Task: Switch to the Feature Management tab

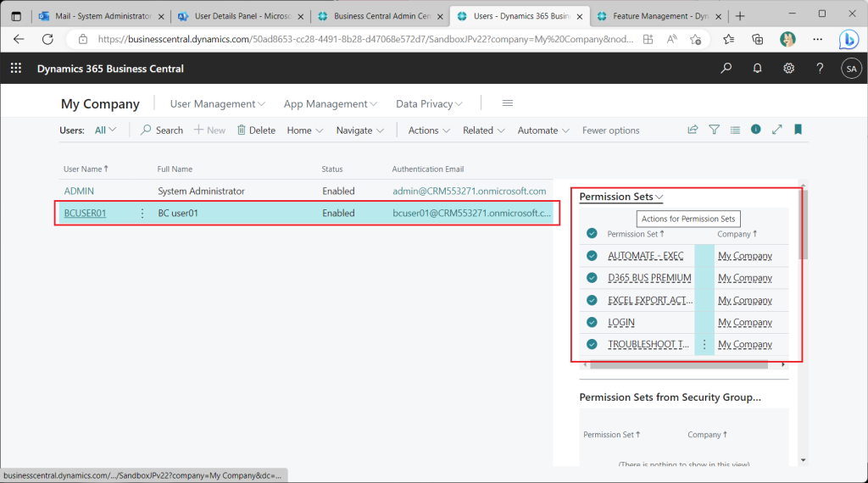Action: 659,16
